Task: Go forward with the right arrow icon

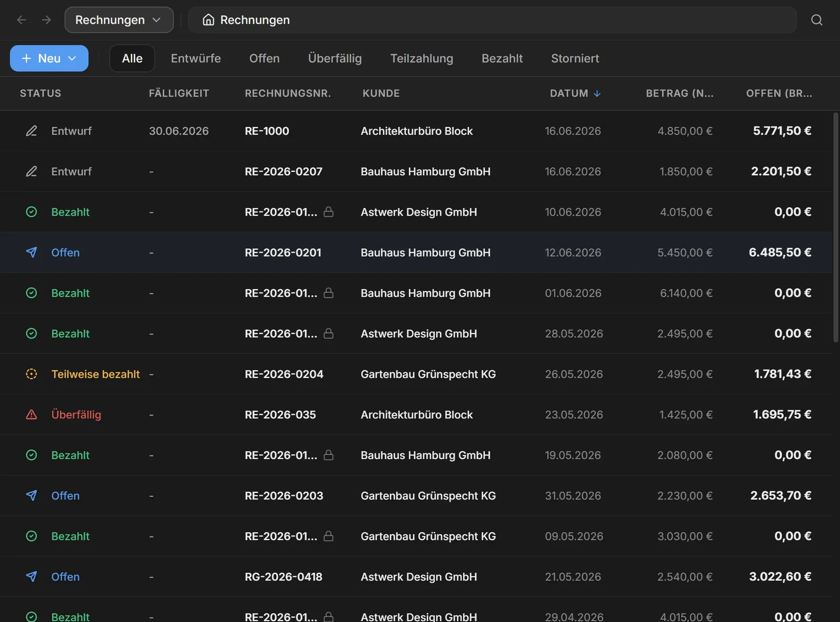Action: pos(47,20)
